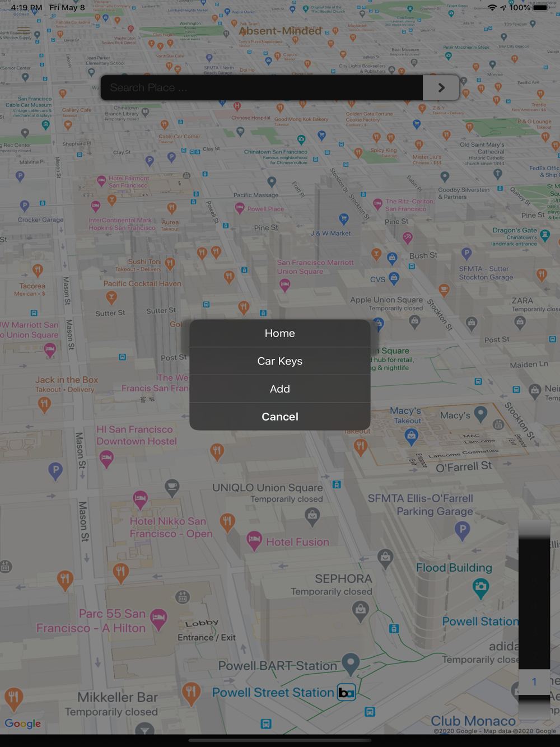
Task: Select the Mikkeller Bar restaurant pin
Action: (191, 693)
